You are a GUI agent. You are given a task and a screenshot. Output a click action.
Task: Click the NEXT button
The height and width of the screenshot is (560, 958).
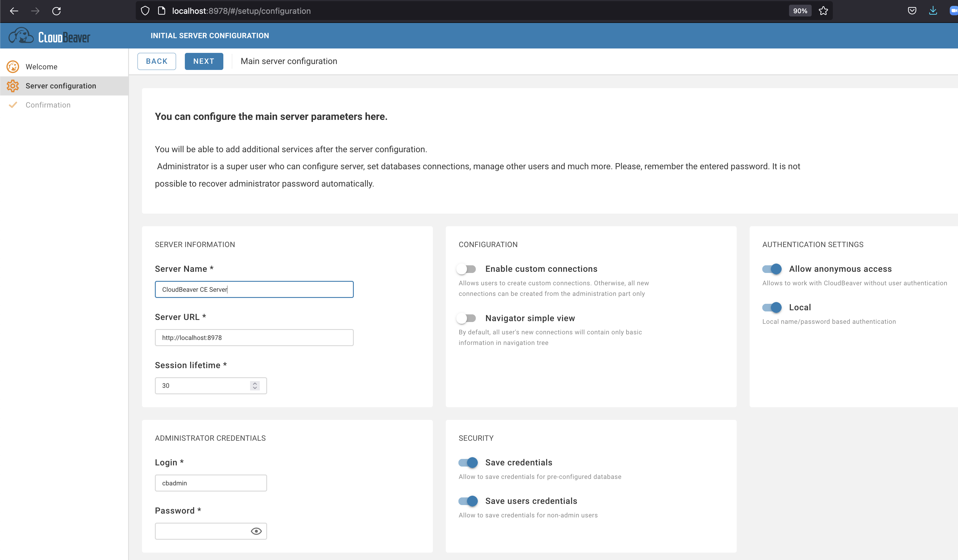point(204,61)
